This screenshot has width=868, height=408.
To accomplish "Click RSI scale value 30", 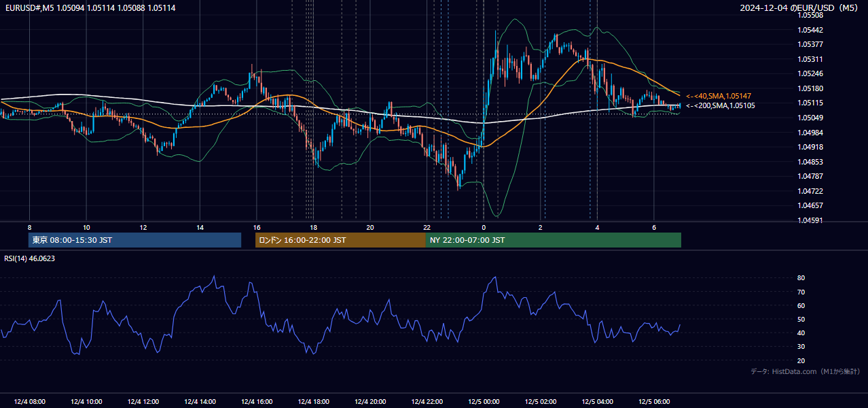I will (801, 347).
